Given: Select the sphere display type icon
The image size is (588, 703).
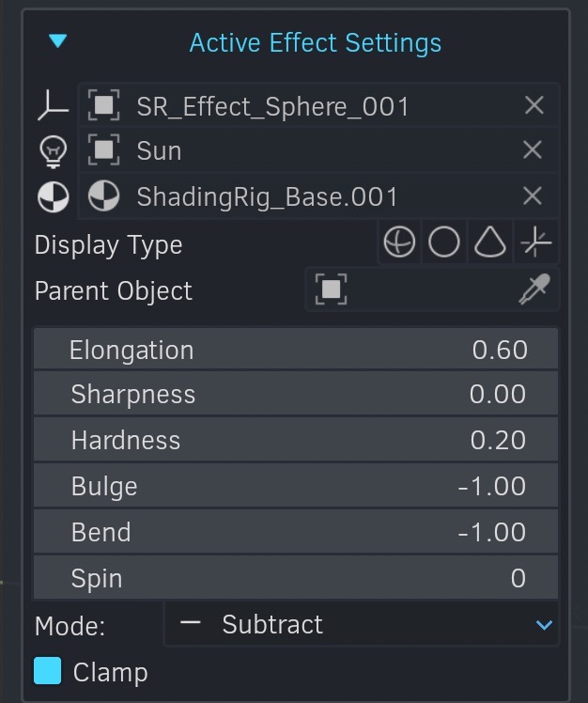Looking at the screenshot, I should 399,242.
